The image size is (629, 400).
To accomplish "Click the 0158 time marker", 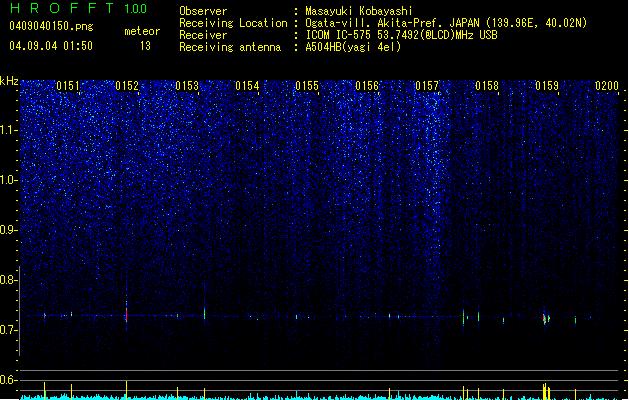I will point(487,86).
